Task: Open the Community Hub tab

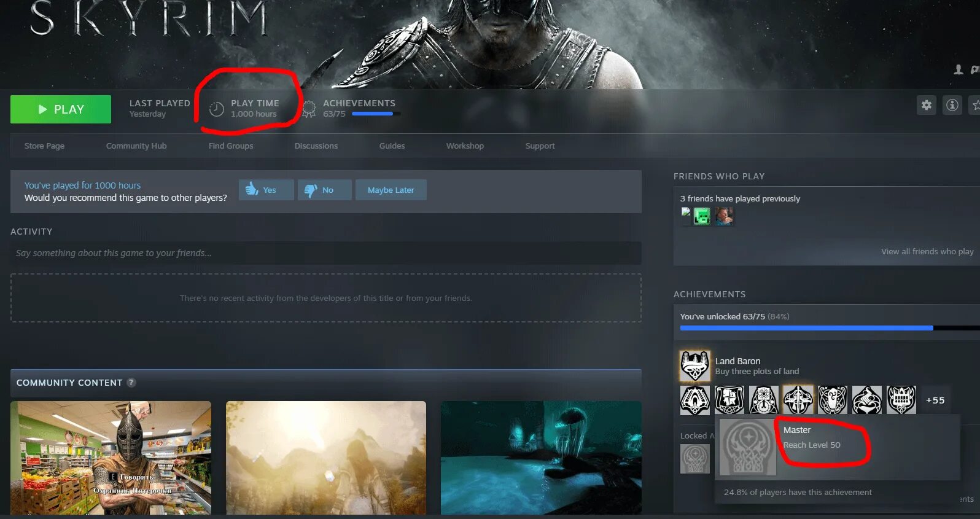Action: coord(136,146)
